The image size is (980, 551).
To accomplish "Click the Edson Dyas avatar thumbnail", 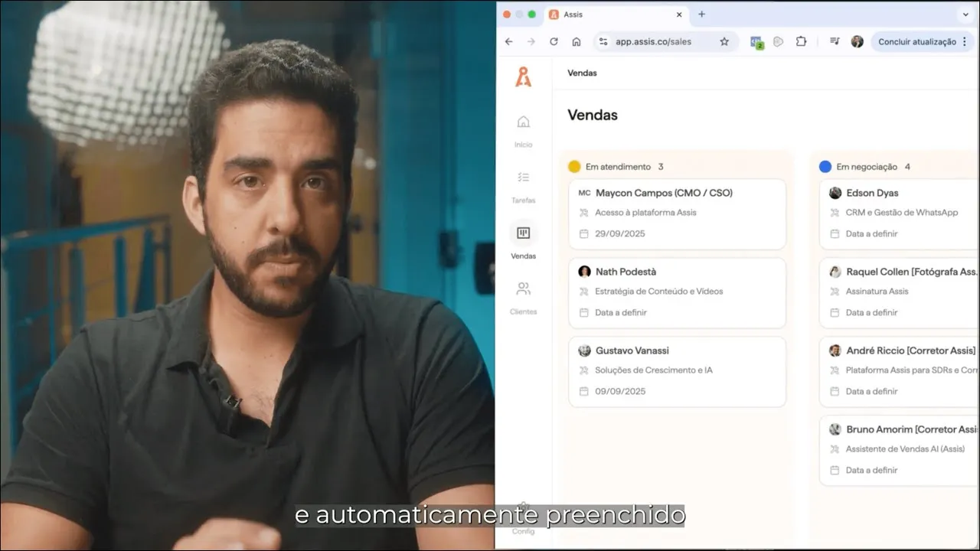I will [x=835, y=193].
